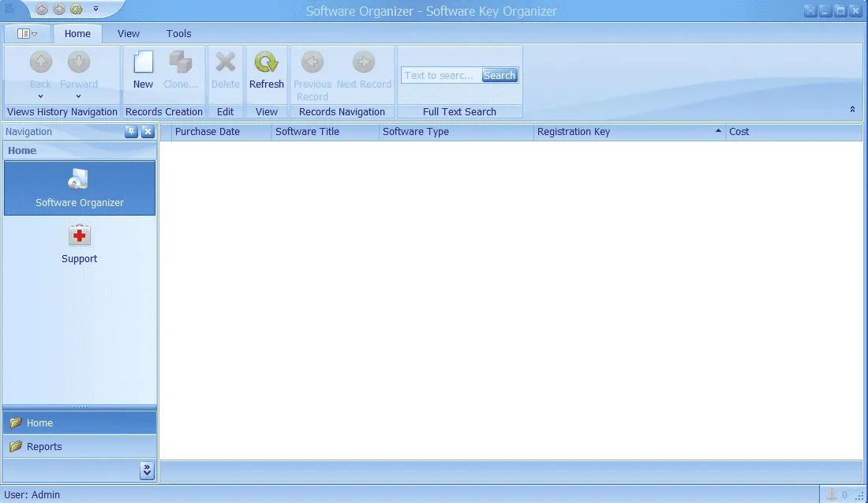Go to Next Record
This screenshot has width=868, height=503.
[x=364, y=63]
